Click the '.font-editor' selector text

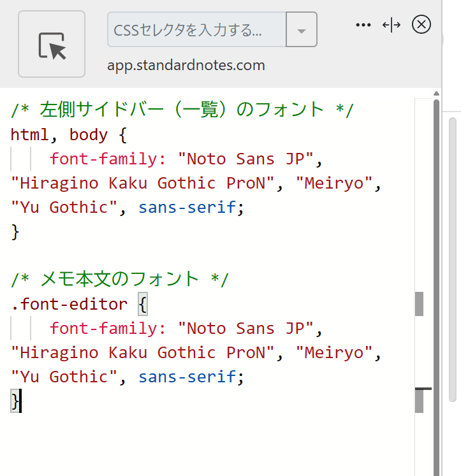tap(70, 304)
